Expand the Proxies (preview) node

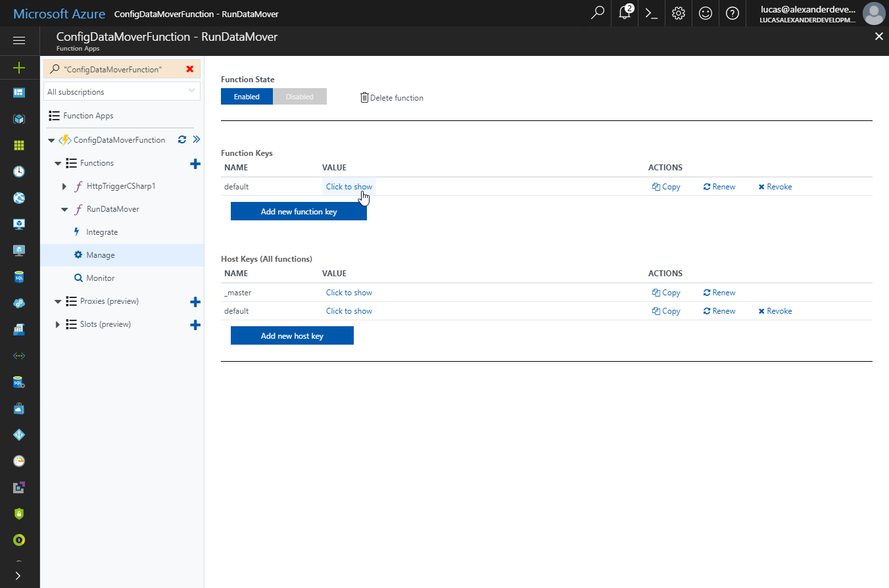[x=58, y=301]
